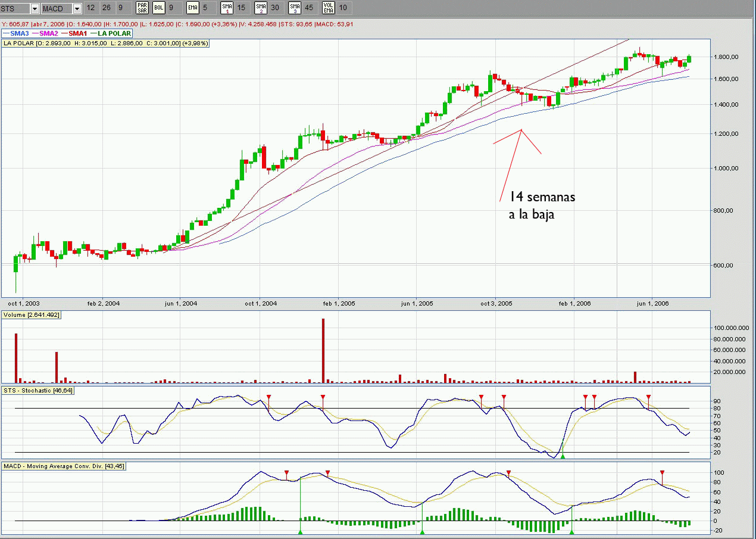The image size is (756, 539).
Task: Click the SMA1 period field 15
Action: click(x=241, y=8)
